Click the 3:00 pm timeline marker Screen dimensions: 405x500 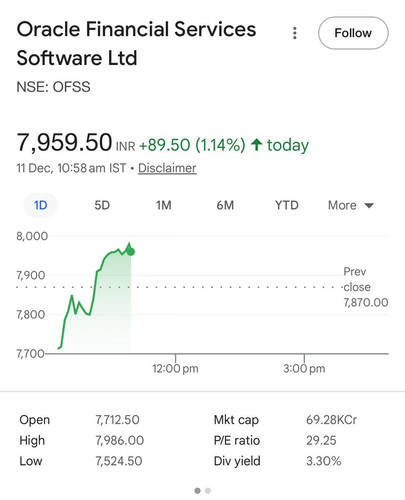304,368
